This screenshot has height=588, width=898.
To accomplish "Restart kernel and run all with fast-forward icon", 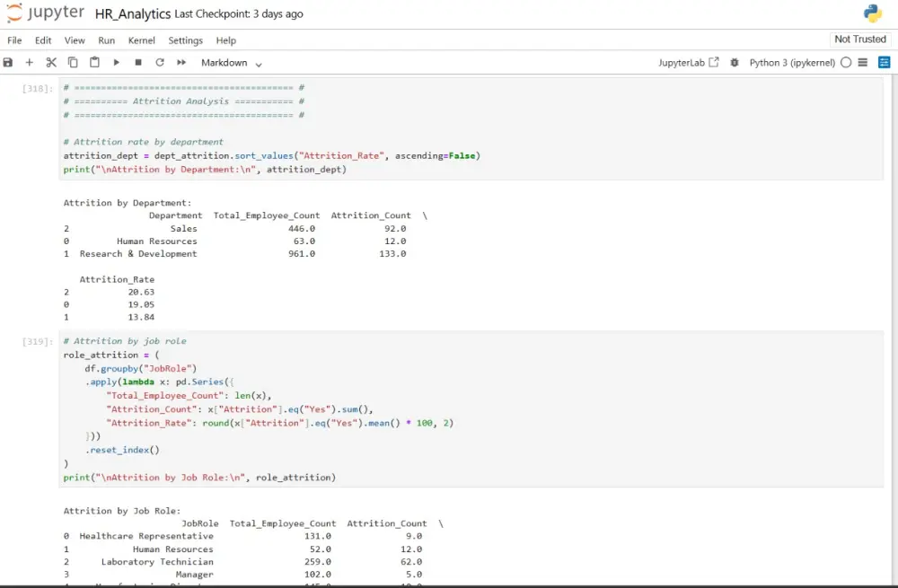I will 180,62.
